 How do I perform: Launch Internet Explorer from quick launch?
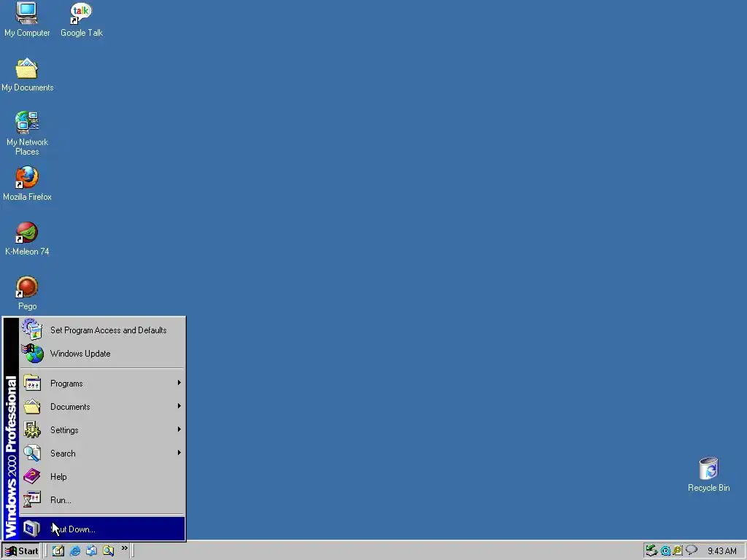(75, 551)
